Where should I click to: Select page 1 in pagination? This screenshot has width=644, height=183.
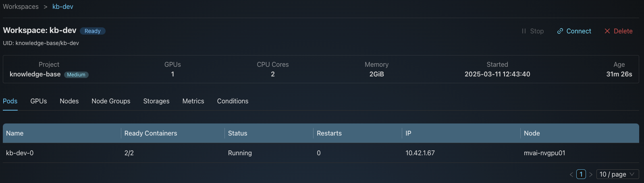point(581,174)
